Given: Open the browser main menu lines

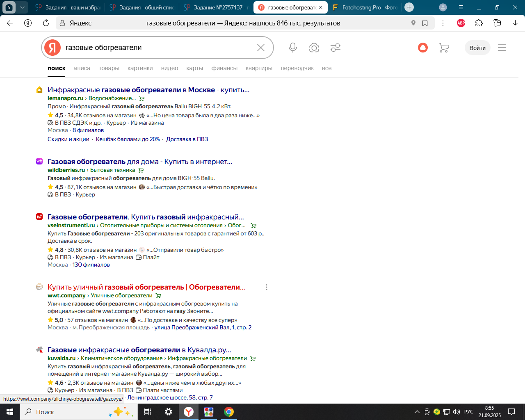Looking at the screenshot, I should [461, 7].
